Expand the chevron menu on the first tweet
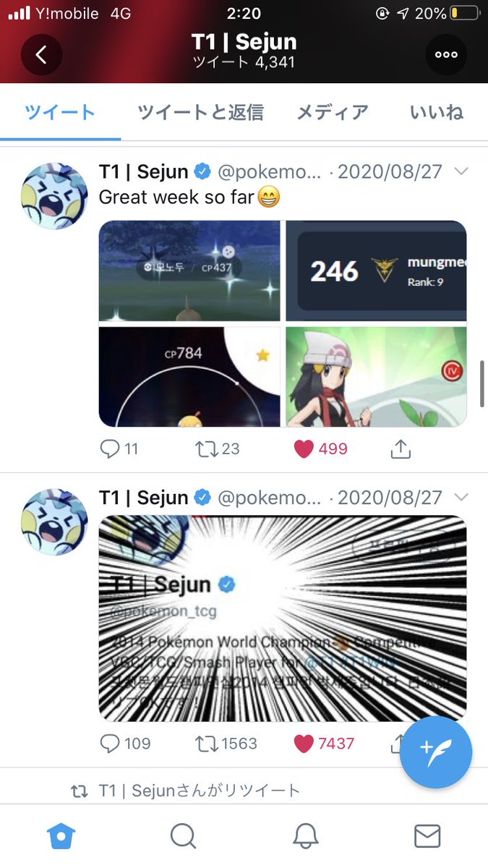488x868 pixels. click(461, 171)
